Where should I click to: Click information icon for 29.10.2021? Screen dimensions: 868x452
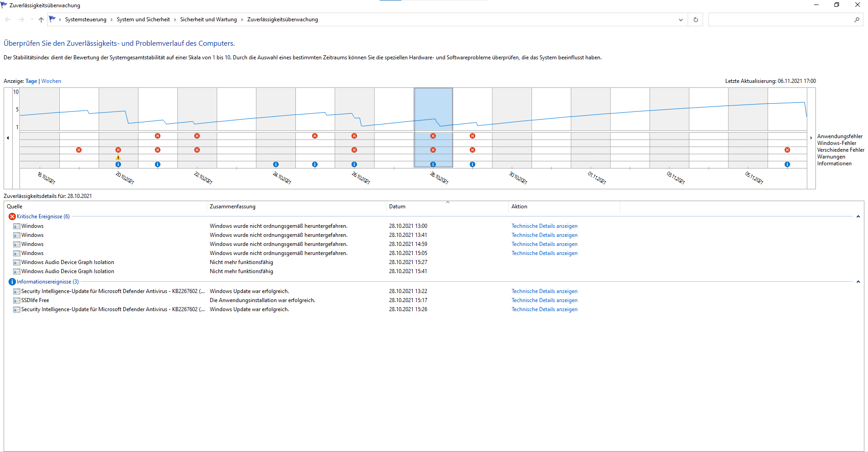click(473, 164)
